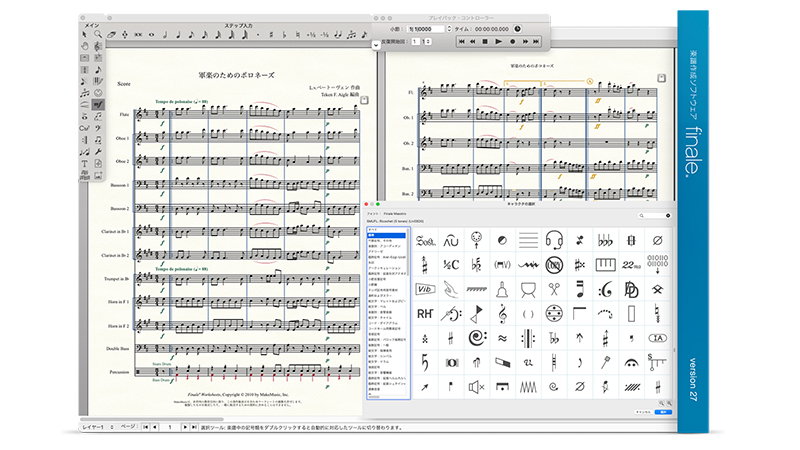Click the zoom out magnifier in character dialog

(x=661, y=404)
